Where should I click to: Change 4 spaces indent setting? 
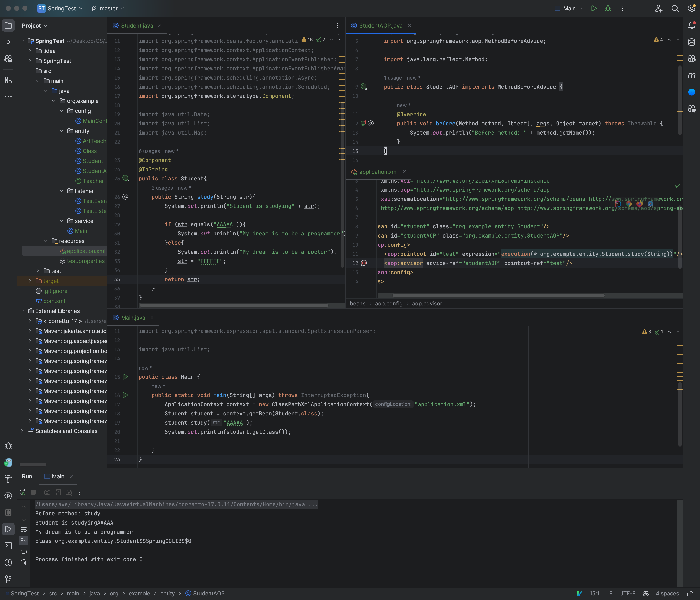667,594
